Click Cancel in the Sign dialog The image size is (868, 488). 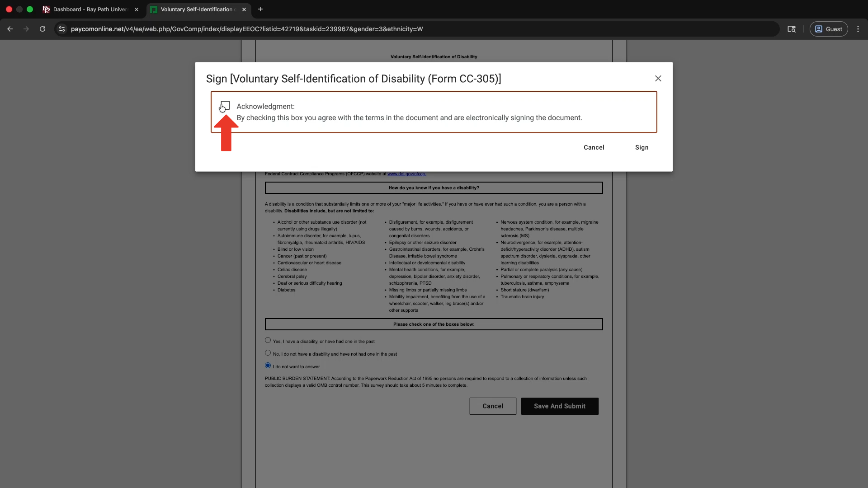coord(594,148)
